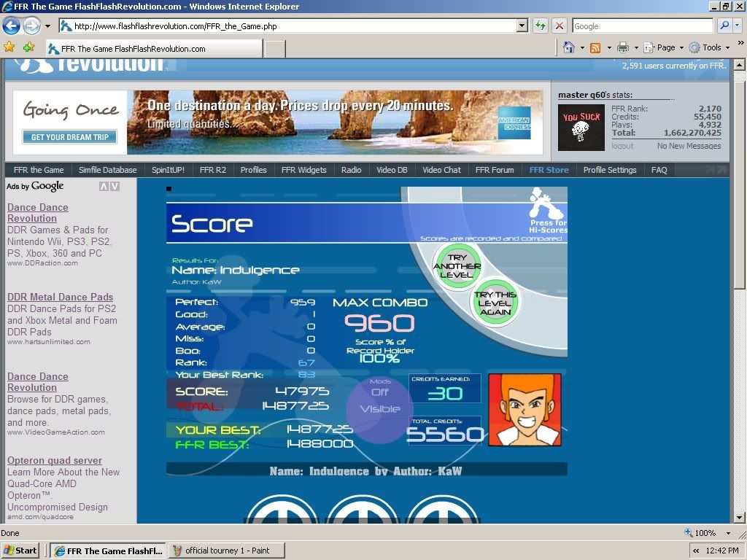
Task: Select FFR Store navigation item
Action: click(549, 170)
